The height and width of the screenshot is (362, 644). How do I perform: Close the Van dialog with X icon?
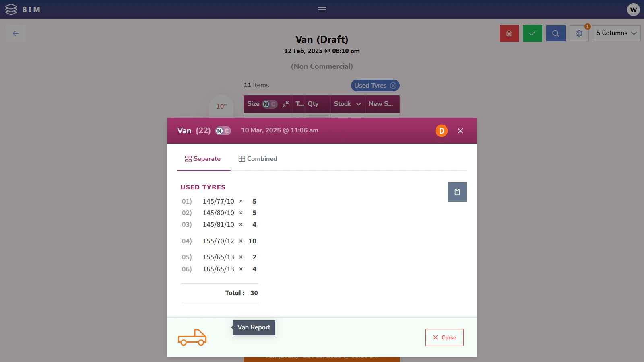click(x=460, y=131)
